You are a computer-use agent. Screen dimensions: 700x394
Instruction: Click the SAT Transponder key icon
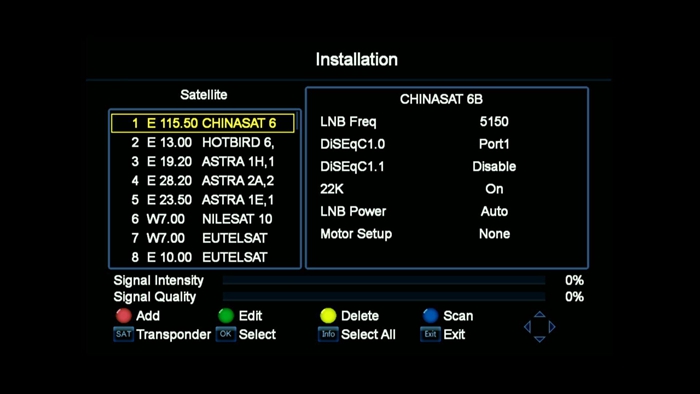tap(124, 334)
